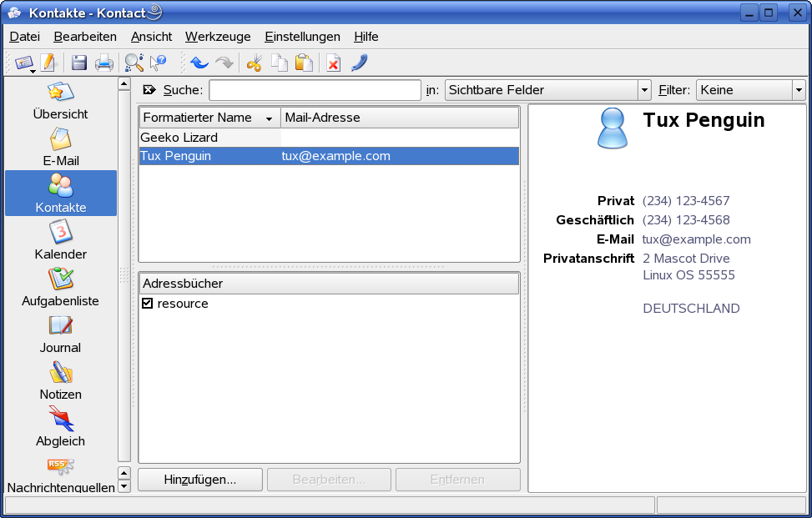Click the Hinzufügen... button
The height and width of the screenshot is (518, 812).
[200, 480]
